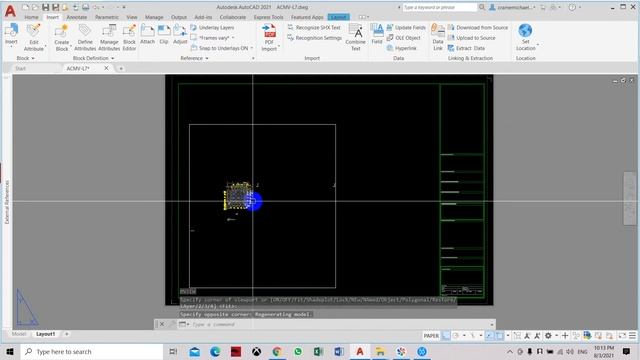
Task: Toggle grid display in status bar
Action: pyautogui.click(x=446, y=336)
